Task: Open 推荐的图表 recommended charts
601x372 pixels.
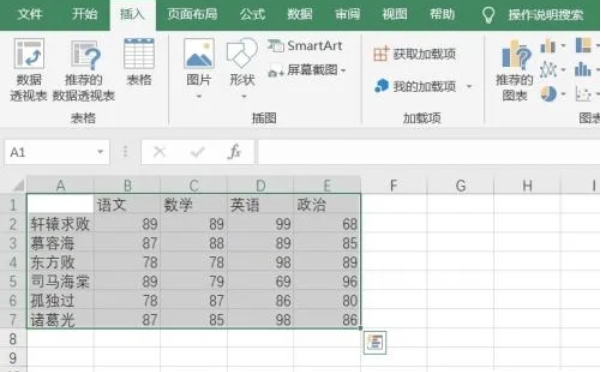Action: click(514, 70)
